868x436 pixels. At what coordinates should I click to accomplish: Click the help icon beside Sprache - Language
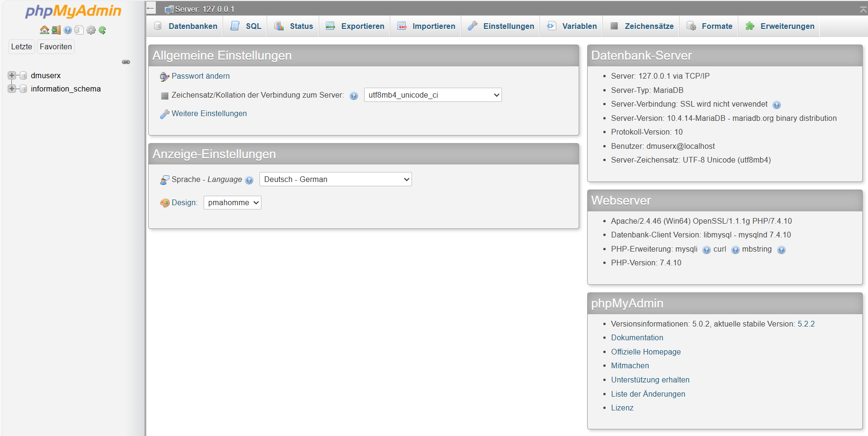(x=250, y=180)
